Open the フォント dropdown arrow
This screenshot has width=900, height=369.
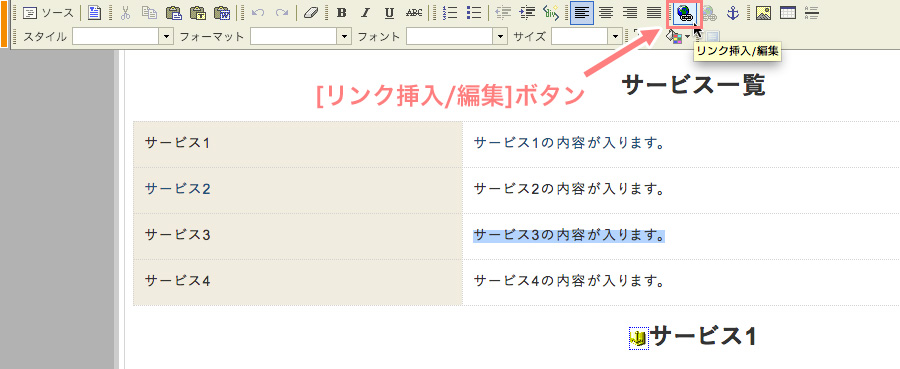(x=501, y=37)
